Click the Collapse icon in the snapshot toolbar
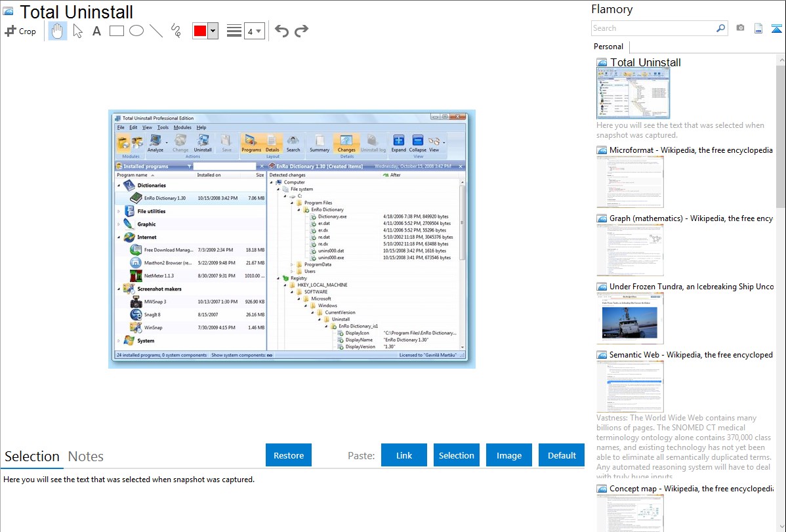This screenshot has height=532, width=786. click(x=417, y=143)
